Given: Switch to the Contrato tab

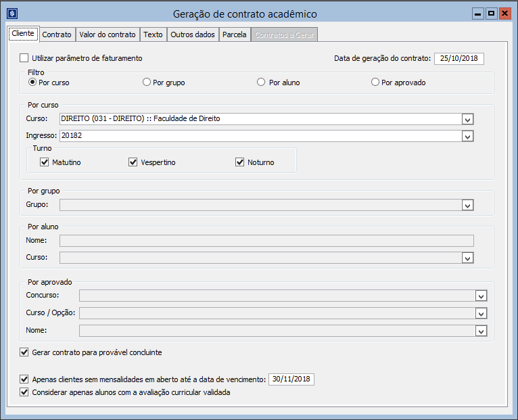Looking at the screenshot, I should (57, 34).
